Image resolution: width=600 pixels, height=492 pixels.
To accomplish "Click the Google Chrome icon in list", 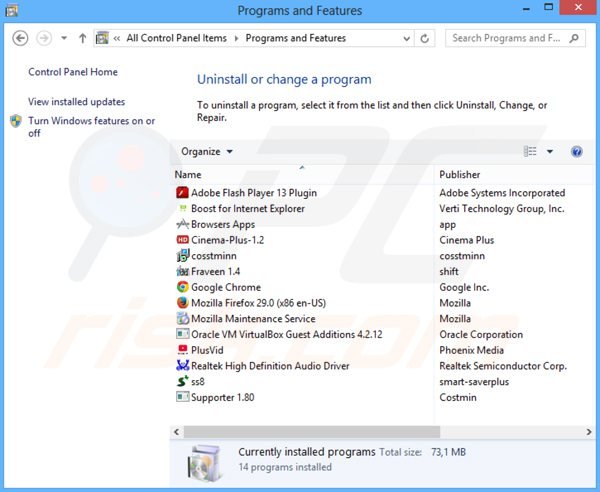I will pyautogui.click(x=183, y=287).
